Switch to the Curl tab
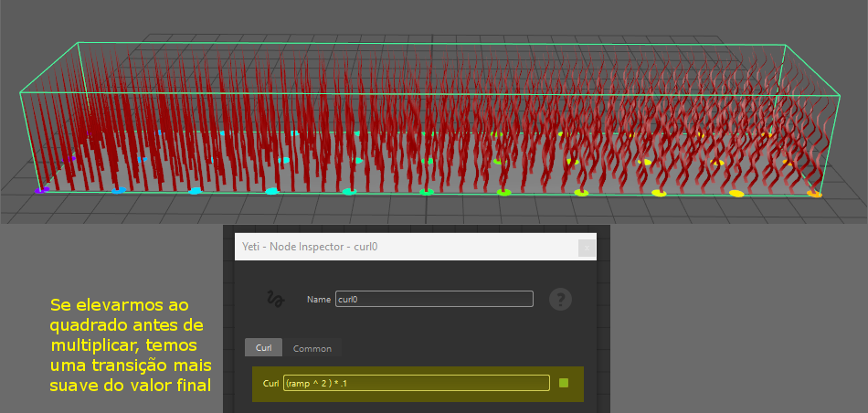Image resolution: width=868 pixels, height=413 pixels. (x=263, y=348)
